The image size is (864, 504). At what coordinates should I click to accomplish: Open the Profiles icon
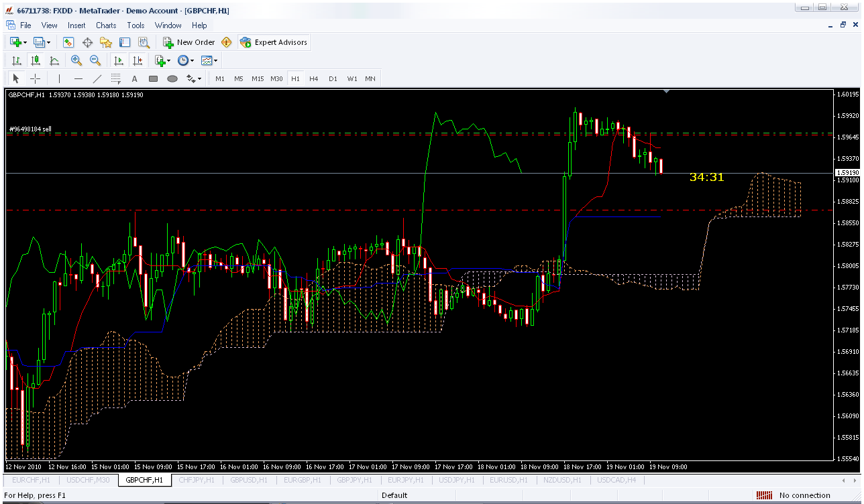click(39, 42)
